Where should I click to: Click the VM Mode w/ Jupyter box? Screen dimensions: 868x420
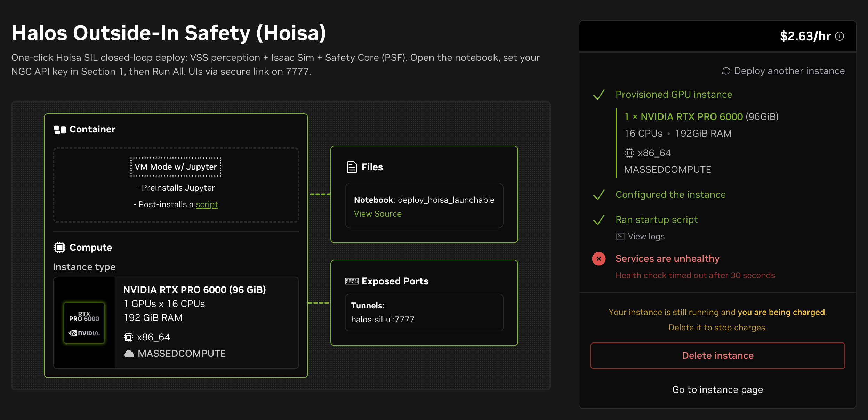tap(176, 167)
